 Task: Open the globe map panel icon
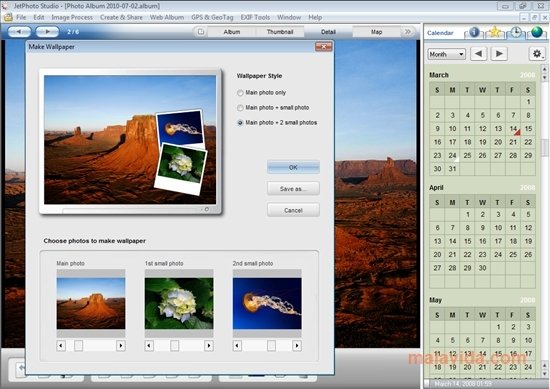tap(537, 32)
